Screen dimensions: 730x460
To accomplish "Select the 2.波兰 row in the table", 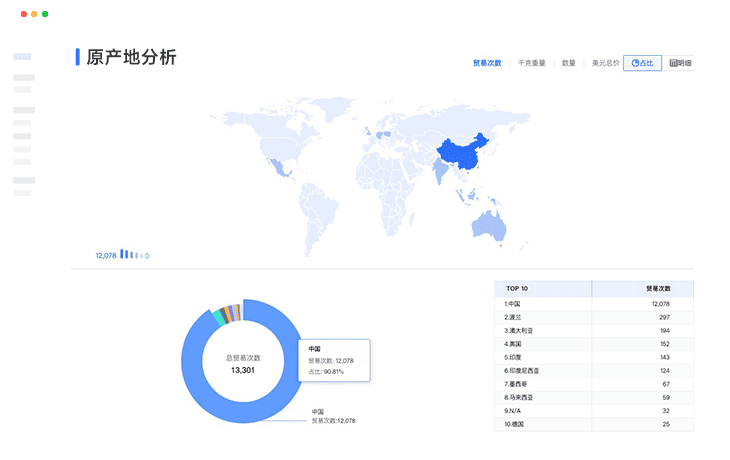I will click(x=593, y=317).
